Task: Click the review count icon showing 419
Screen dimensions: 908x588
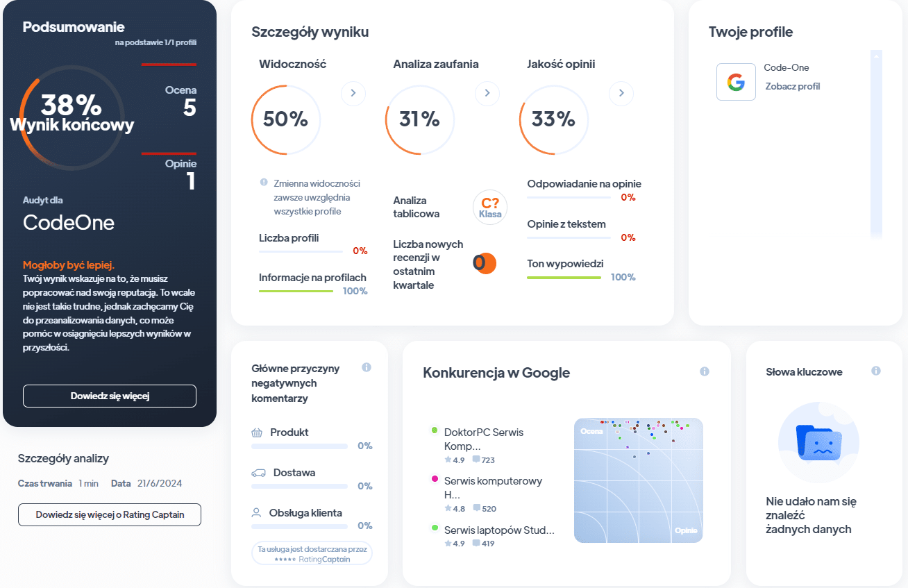Action: coord(476,543)
